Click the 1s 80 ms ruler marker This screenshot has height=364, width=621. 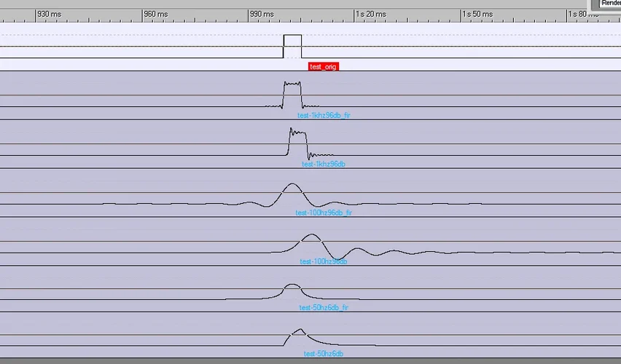pyautogui.click(x=584, y=15)
